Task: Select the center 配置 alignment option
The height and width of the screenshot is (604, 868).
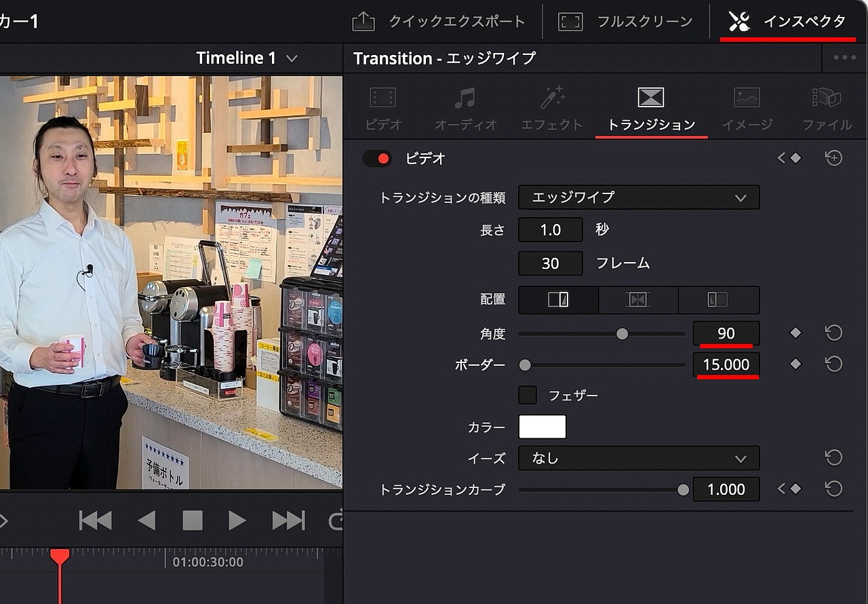Action: click(x=638, y=300)
